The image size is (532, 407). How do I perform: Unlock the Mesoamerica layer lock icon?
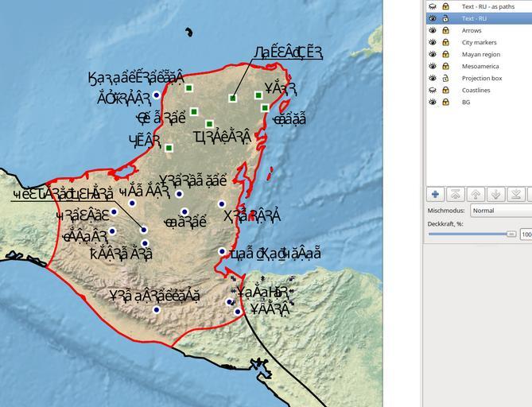coord(445,67)
